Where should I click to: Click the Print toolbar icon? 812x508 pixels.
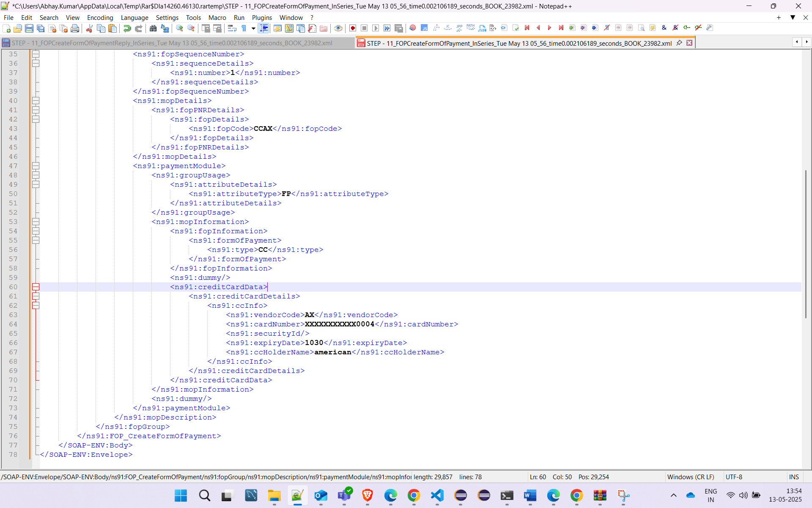point(75,28)
